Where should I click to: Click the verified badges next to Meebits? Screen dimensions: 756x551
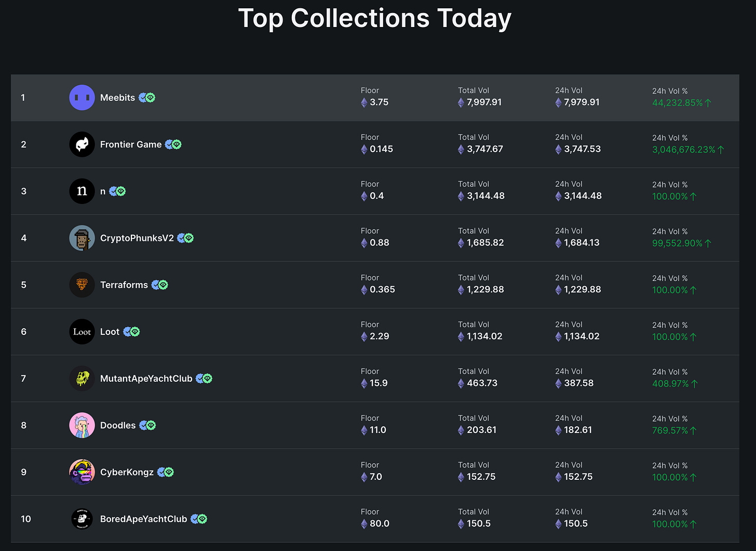click(x=147, y=98)
